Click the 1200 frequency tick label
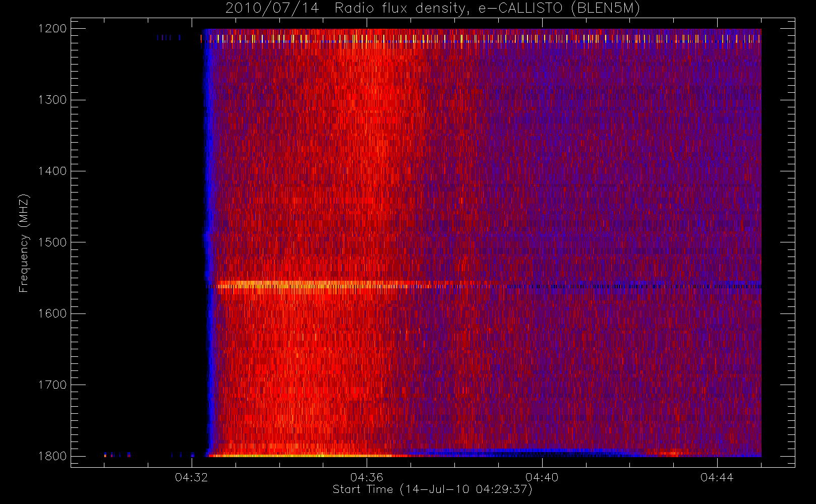816x504 pixels. (x=52, y=29)
